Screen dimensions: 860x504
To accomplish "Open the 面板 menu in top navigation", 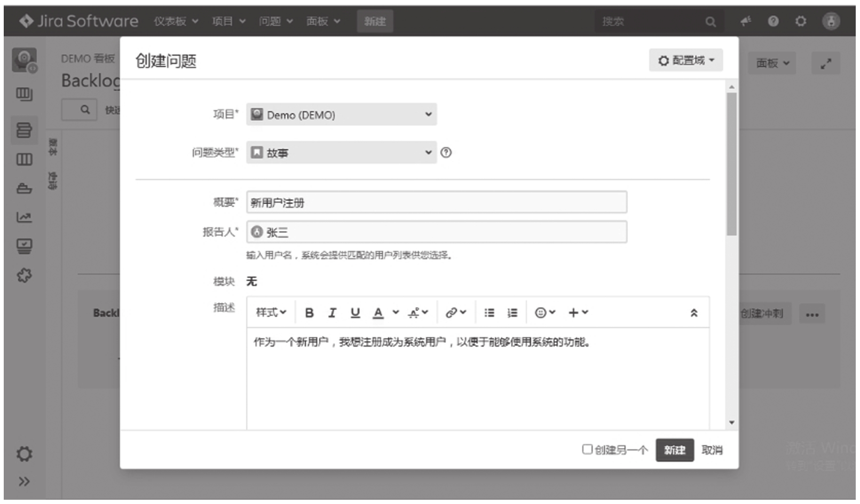I will pos(323,21).
